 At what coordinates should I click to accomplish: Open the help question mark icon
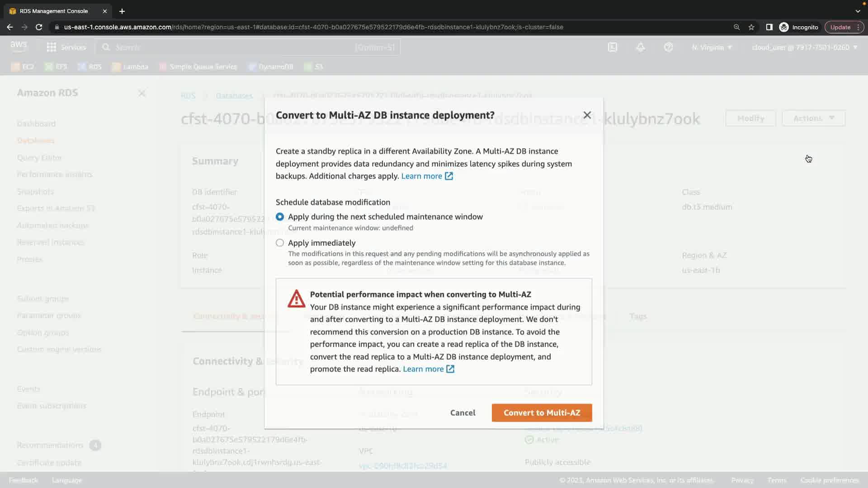668,47
